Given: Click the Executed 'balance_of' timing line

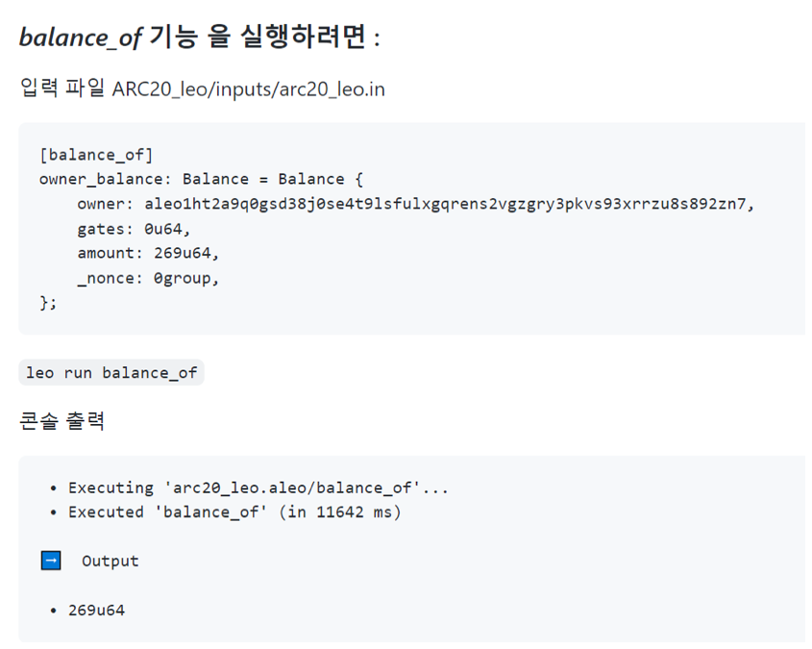Looking at the screenshot, I should [x=234, y=512].
